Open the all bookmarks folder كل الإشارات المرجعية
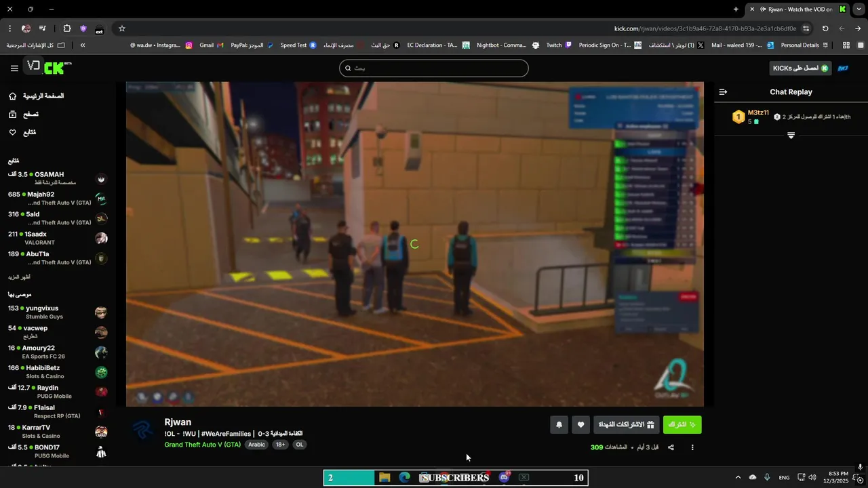Image resolution: width=868 pixels, height=488 pixels. tap(35, 45)
